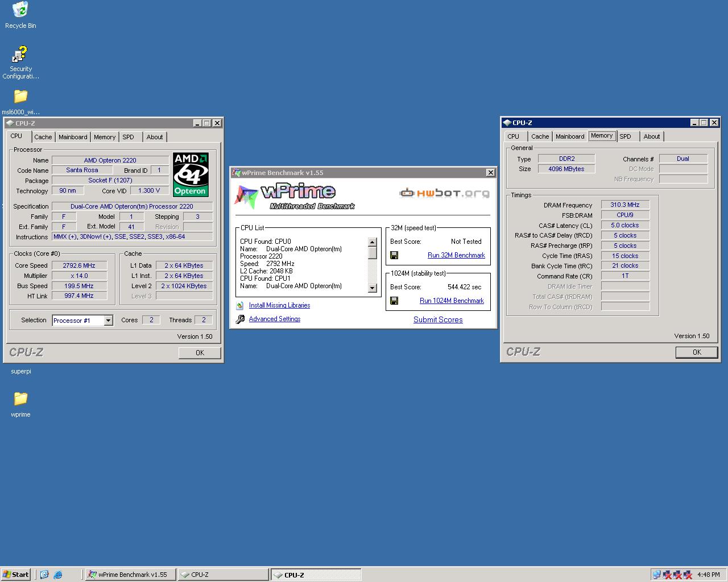Click the Install Missing Libraries icon
This screenshot has width=728, height=582.
tap(240, 306)
